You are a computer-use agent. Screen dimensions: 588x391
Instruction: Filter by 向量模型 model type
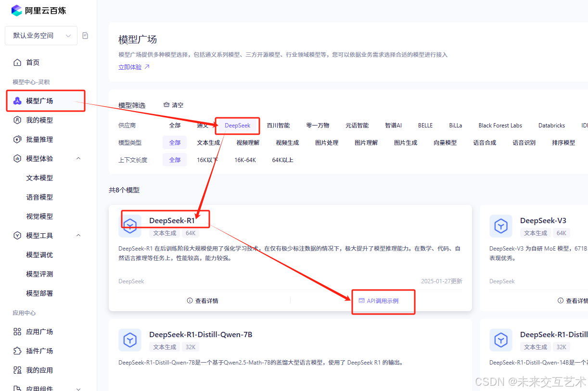click(445, 143)
